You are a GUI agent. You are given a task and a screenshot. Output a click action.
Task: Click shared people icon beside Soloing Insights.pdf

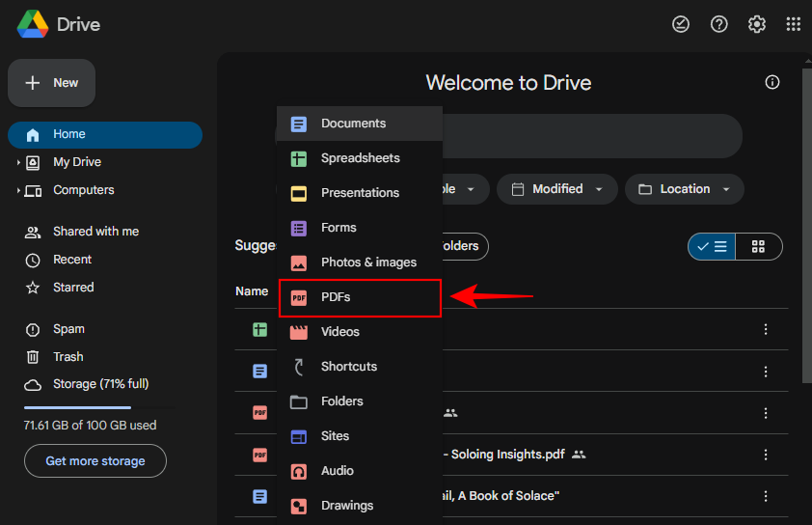pyautogui.click(x=579, y=455)
